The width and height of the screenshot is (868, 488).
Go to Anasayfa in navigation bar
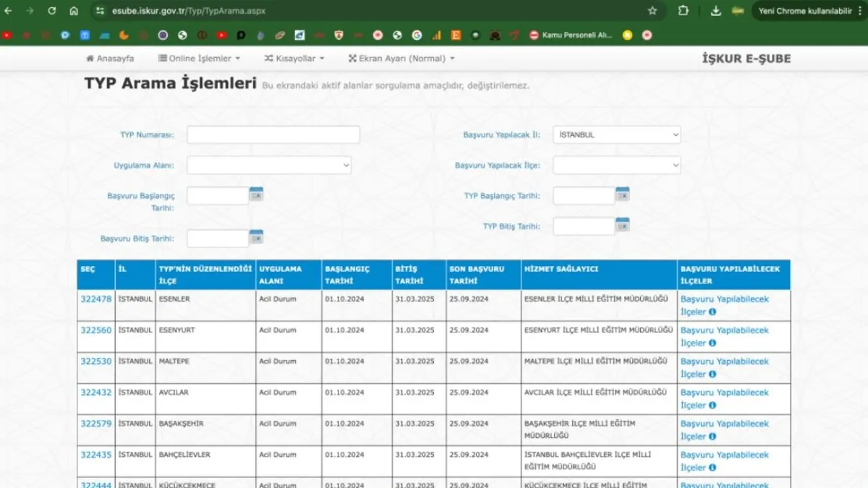(x=110, y=59)
